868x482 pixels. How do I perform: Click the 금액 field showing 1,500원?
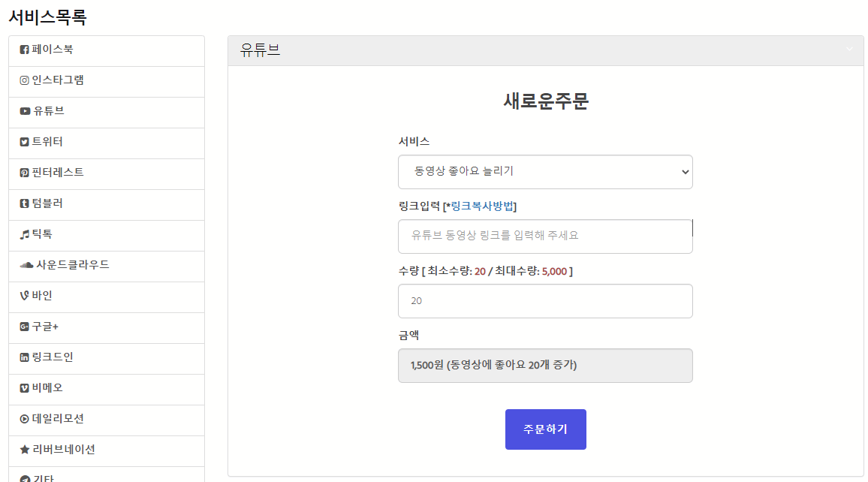[545, 365]
